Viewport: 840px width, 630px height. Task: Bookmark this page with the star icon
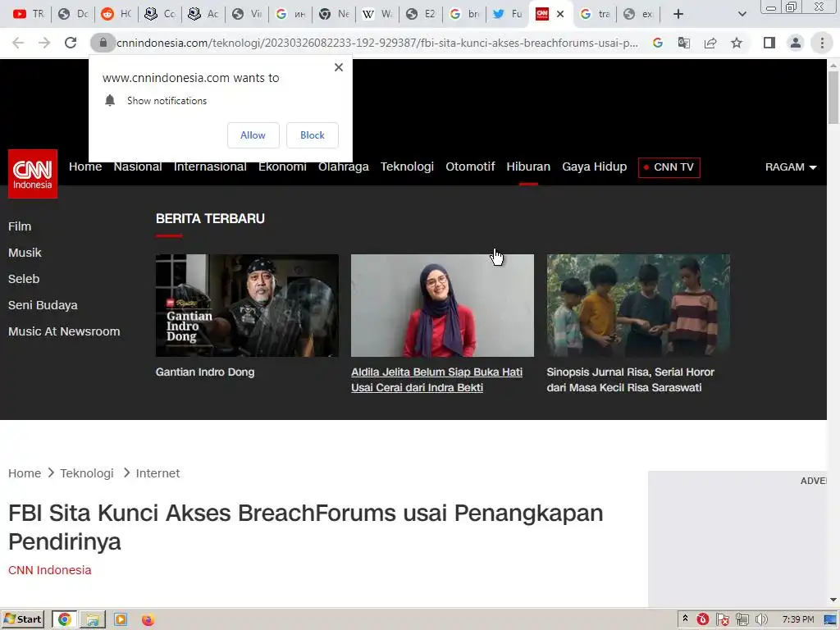click(x=737, y=43)
